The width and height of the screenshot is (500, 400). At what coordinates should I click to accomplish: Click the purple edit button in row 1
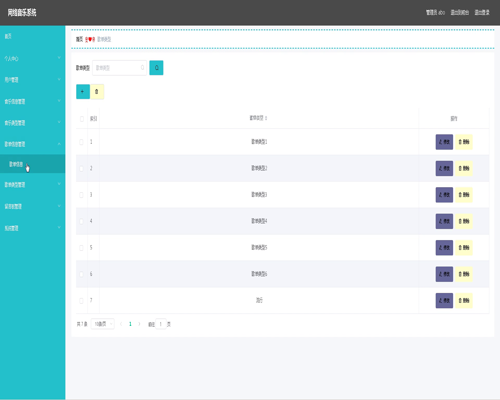pyautogui.click(x=444, y=142)
